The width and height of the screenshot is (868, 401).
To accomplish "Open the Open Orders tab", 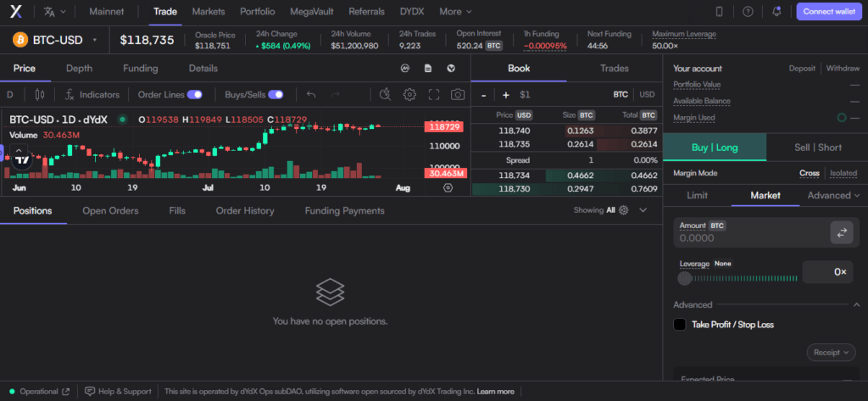I will coord(111,211).
